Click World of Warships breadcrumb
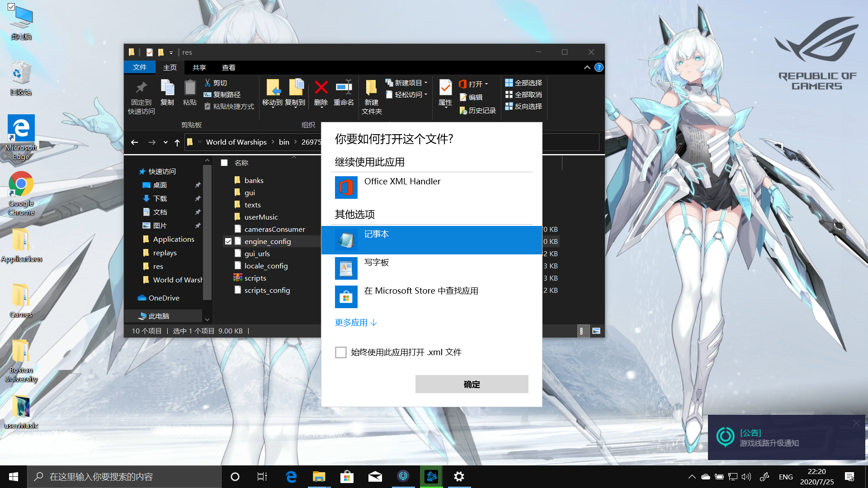Screen dimensions: 868x488 coord(236,142)
